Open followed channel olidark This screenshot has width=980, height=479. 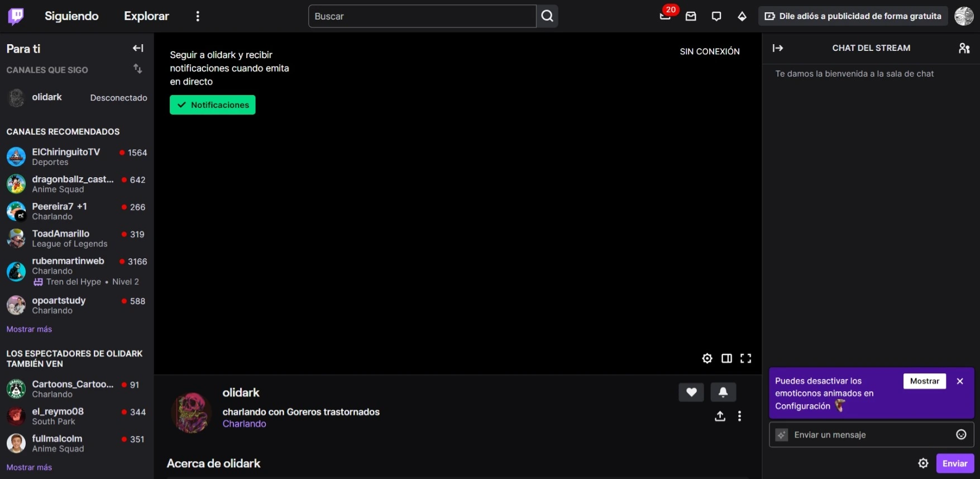coord(77,98)
